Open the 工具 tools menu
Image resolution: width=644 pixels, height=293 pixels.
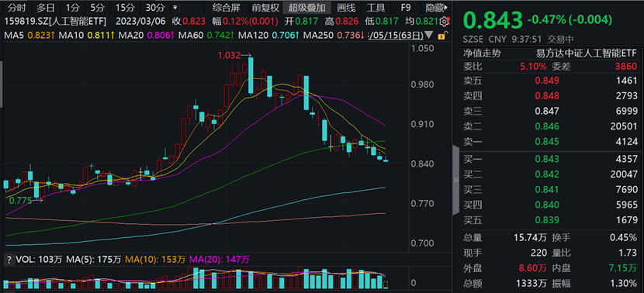pyautogui.click(x=376, y=7)
